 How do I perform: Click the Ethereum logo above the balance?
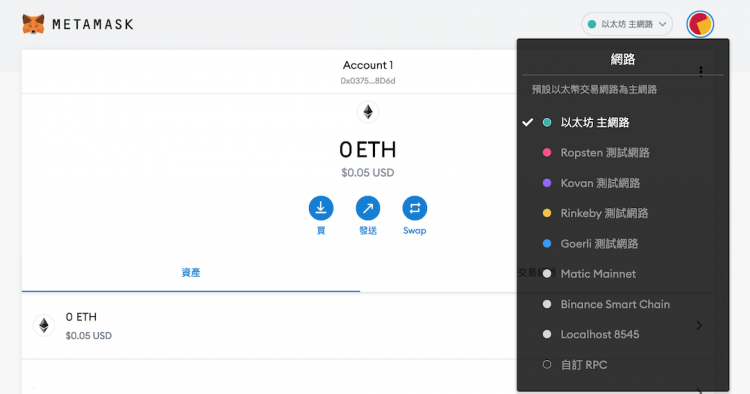click(368, 112)
